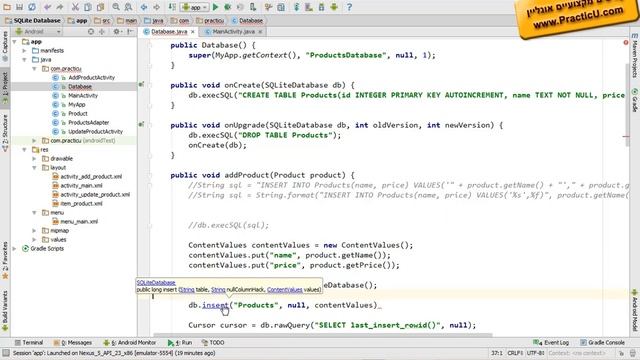Screen dimensions: 640x360
Task: Click the src breadcrumb folder
Action: (102, 20)
